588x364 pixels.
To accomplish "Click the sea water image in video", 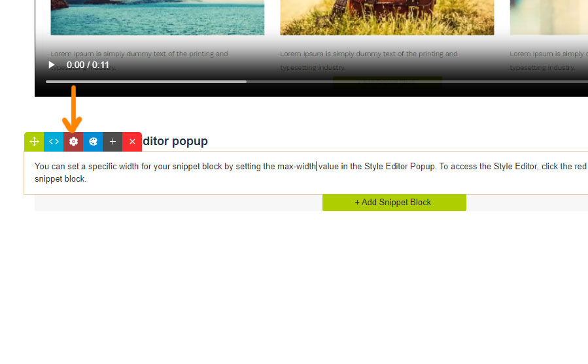I will coord(158,18).
